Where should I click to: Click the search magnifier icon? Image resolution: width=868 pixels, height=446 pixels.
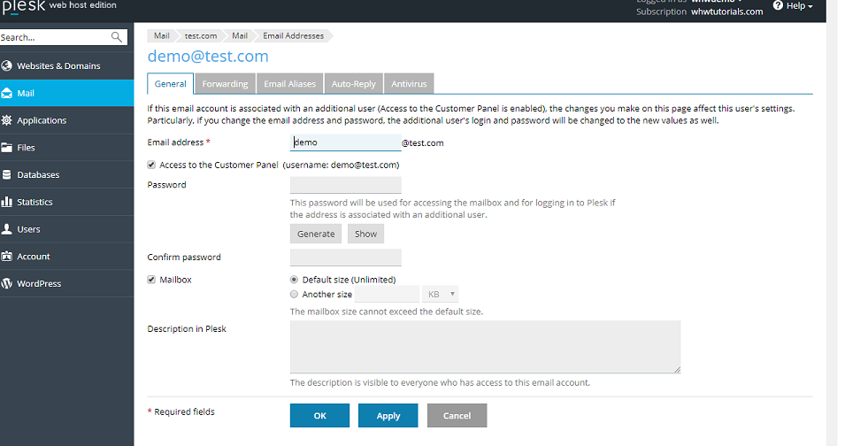117,37
